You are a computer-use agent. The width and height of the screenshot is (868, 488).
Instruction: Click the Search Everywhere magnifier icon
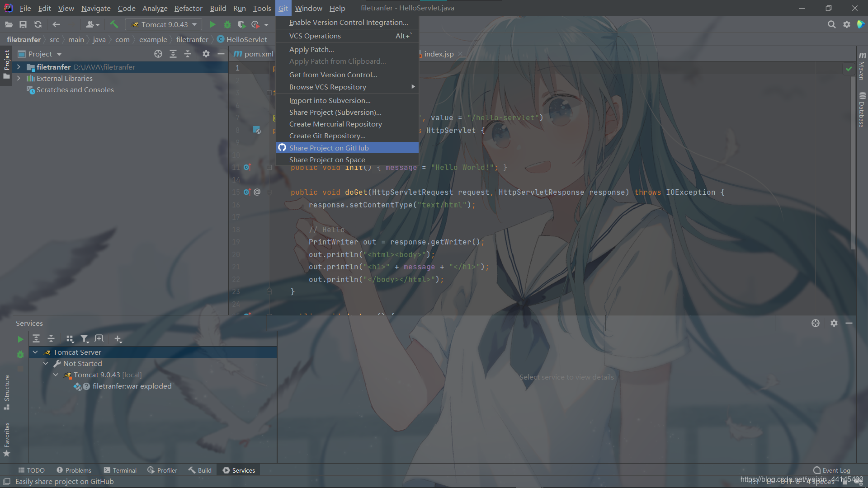click(x=831, y=24)
